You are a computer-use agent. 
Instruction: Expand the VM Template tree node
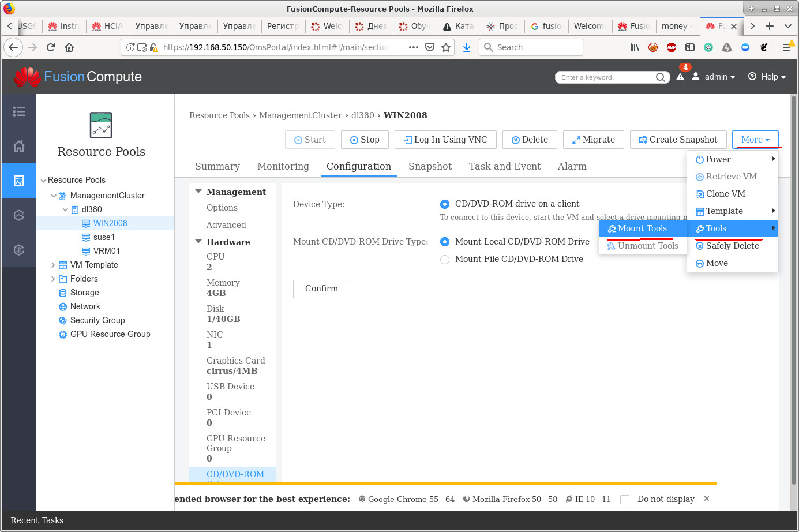53,265
